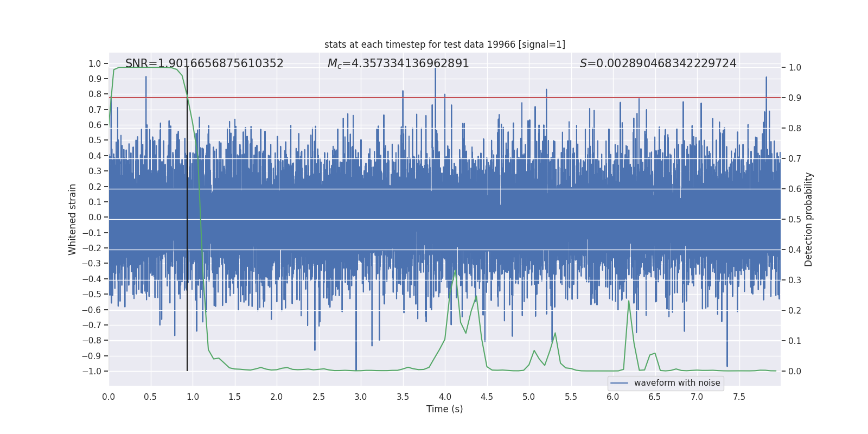Screen dimensions: 868x434
Task: Select the SNR annotation text
Action: click(x=205, y=63)
